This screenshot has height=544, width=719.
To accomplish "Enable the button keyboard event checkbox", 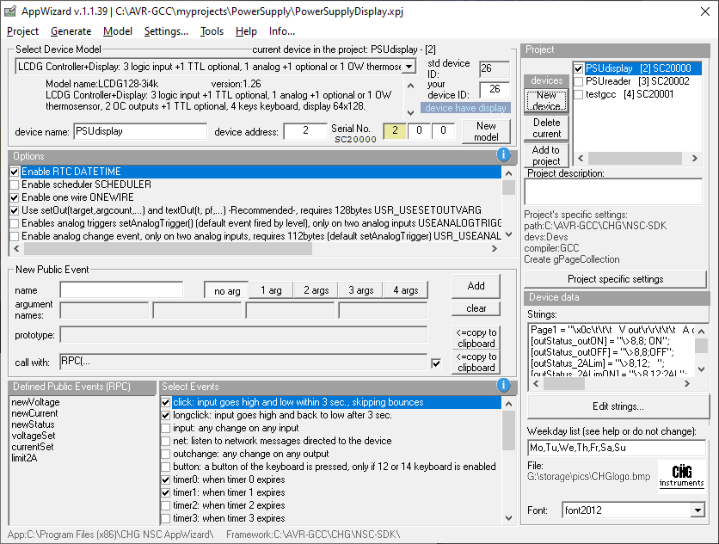I will tap(166, 467).
